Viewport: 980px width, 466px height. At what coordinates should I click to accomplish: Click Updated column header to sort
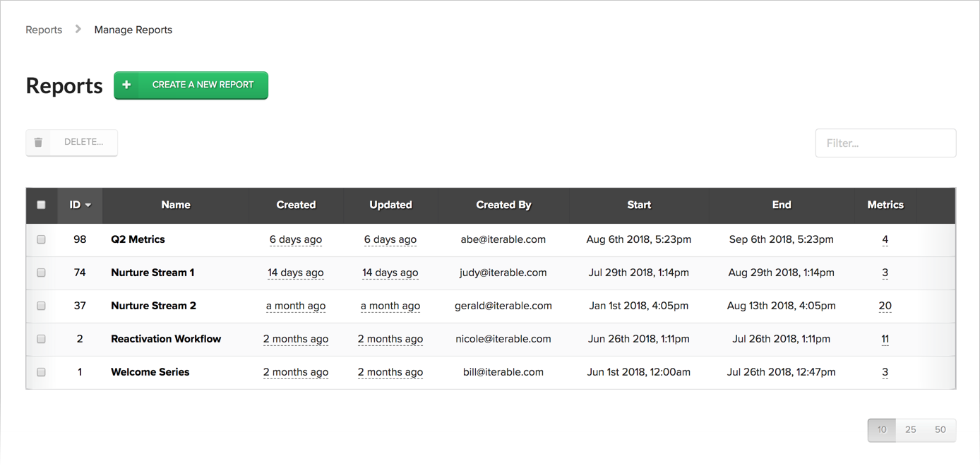(x=390, y=205)
